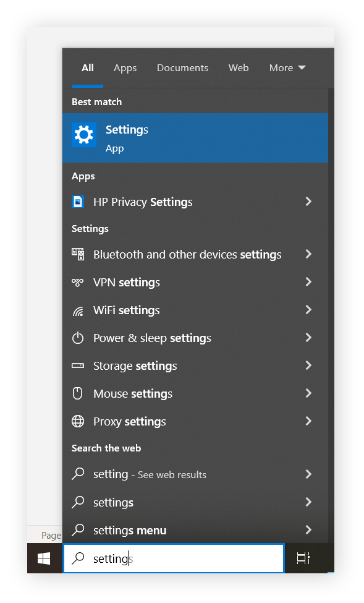Screen dimensions: 364x603
Task: Expand the VPN settings chevron
Action: [308, 282]
